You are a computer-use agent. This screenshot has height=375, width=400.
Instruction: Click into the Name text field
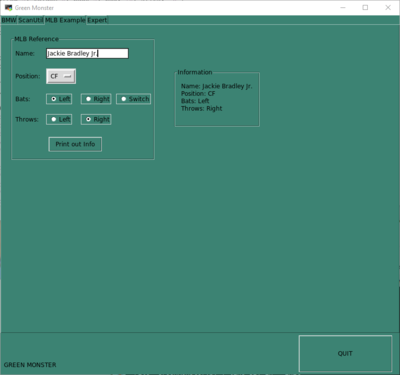tap(87, 53)
